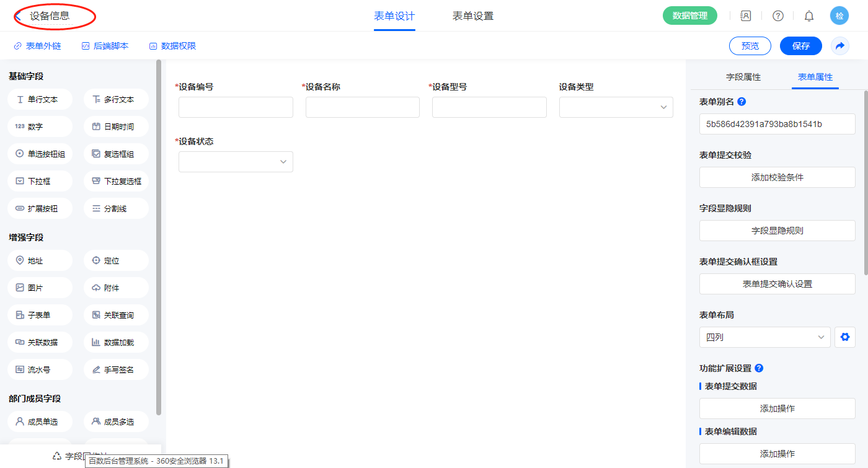Click the help icon beside 表单别名
This screenshot has height=468, width=868.
point(742,102)
